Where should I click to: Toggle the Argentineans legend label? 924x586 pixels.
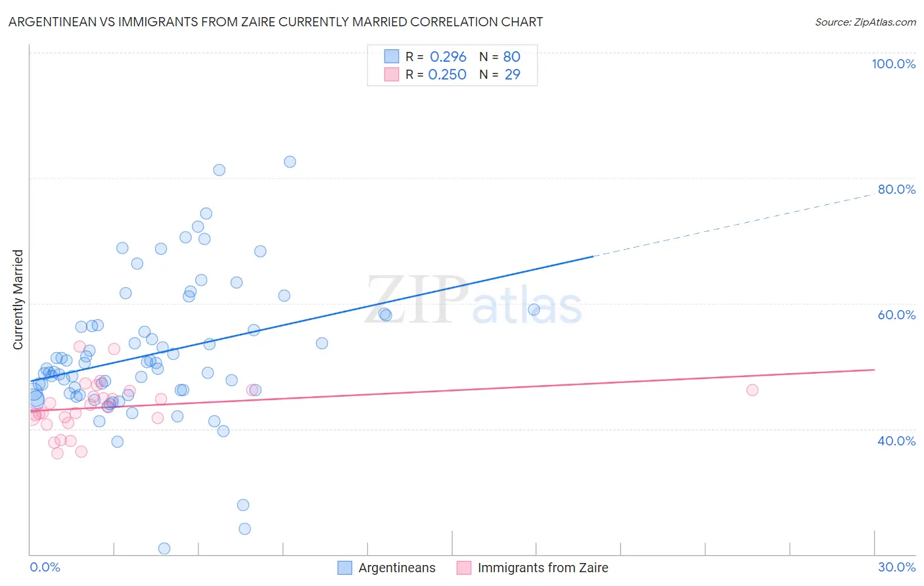pos(397,568)
